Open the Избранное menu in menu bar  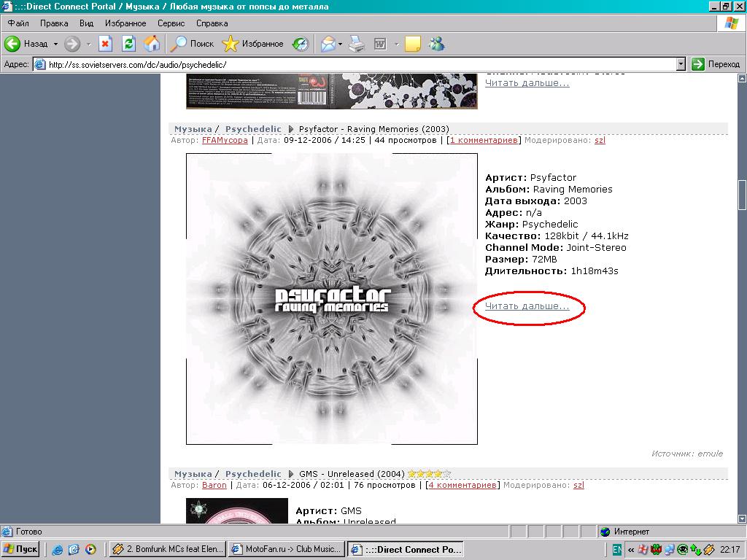pos(125,23)
